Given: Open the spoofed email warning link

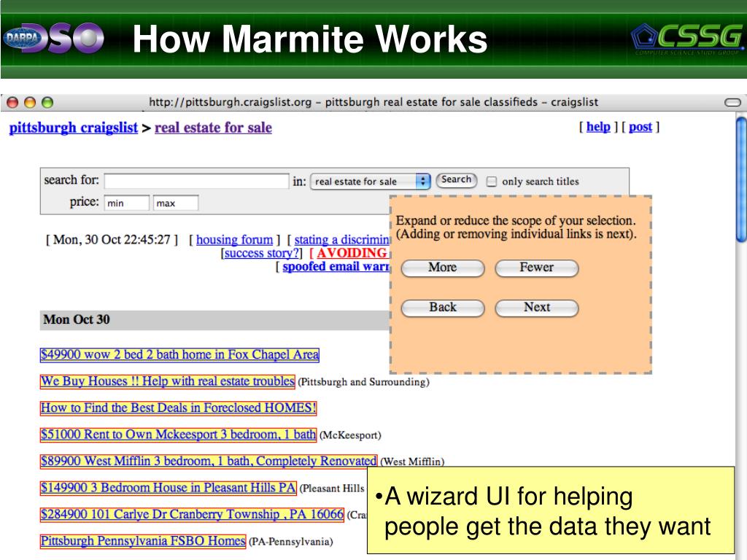Looking at the screenshot, I should 336,266.
